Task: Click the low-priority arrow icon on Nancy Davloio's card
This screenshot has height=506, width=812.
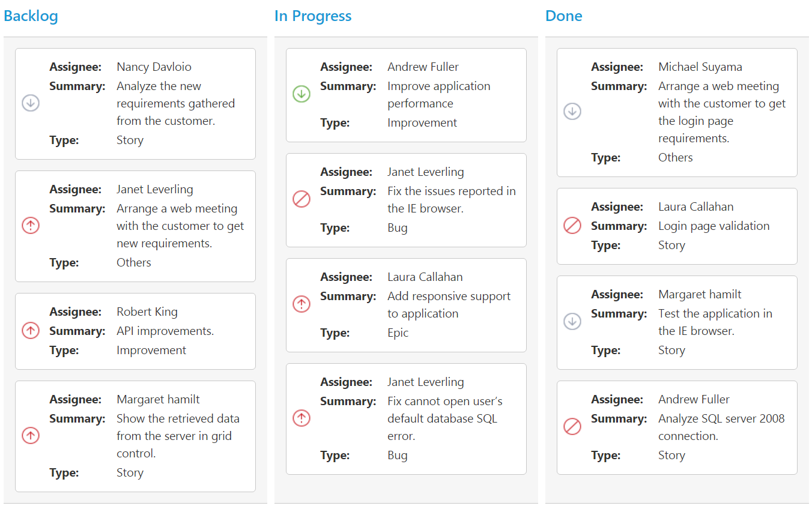Action: pyautogui.click(x=31, y=103)
